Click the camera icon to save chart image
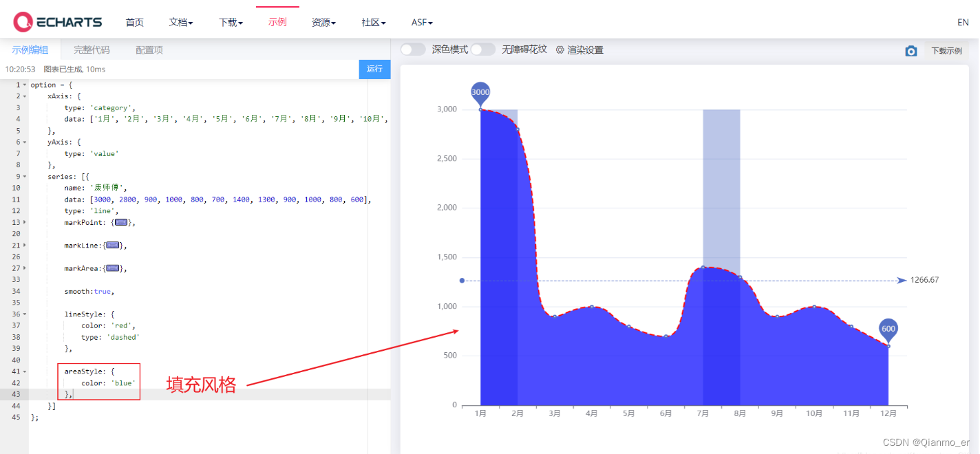Image resolution: width=980 pixels, height=454 pixels. [x=910, y=51]
